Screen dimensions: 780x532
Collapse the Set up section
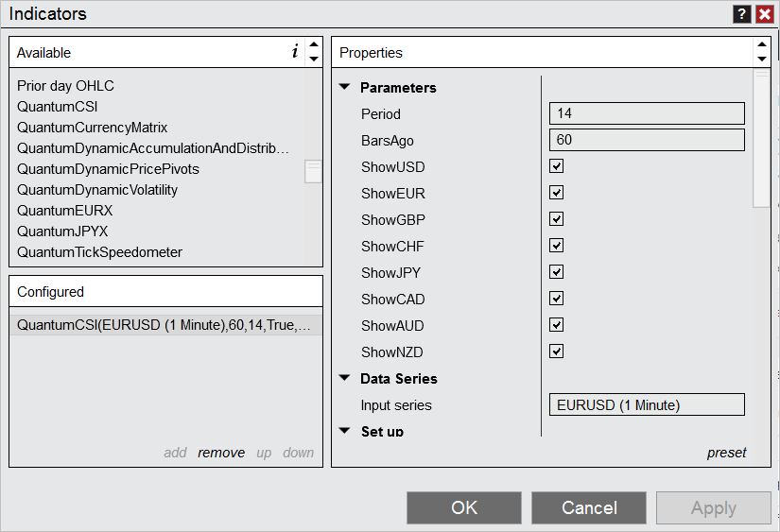pyautogui.click(x=344, y=431)
